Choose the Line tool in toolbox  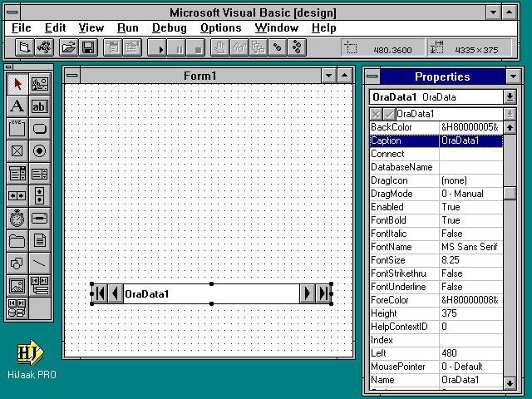coord(39,264)
